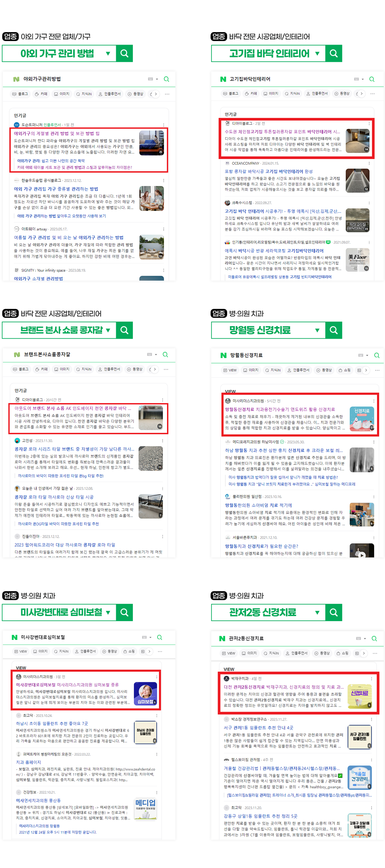Select 인플루언서 tab in 관저2동신경치료 panel
Screen dimensions: 385x868
click(296, 653)
